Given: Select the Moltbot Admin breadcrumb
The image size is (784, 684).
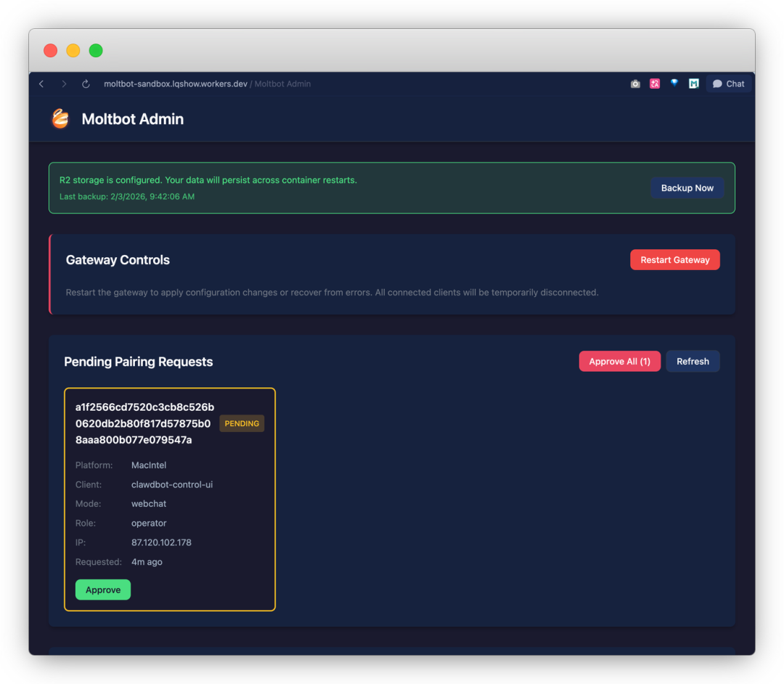Looking at the screenshot, I should [x=282, y=84].
